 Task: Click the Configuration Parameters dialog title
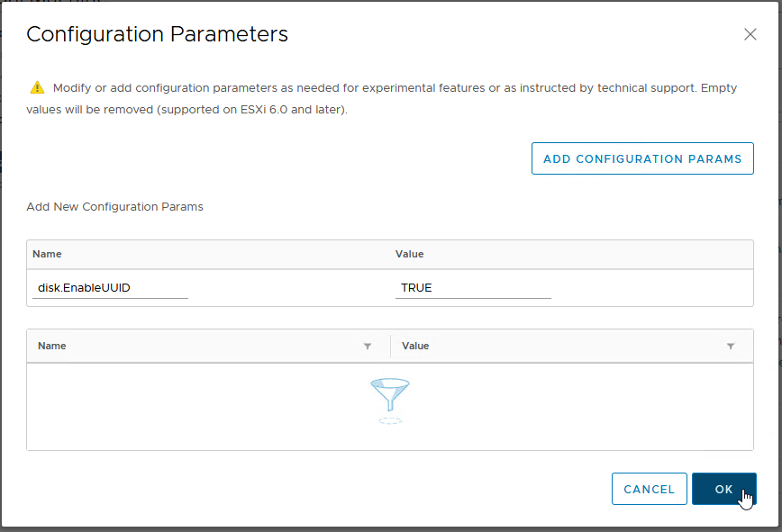[157, 34]
